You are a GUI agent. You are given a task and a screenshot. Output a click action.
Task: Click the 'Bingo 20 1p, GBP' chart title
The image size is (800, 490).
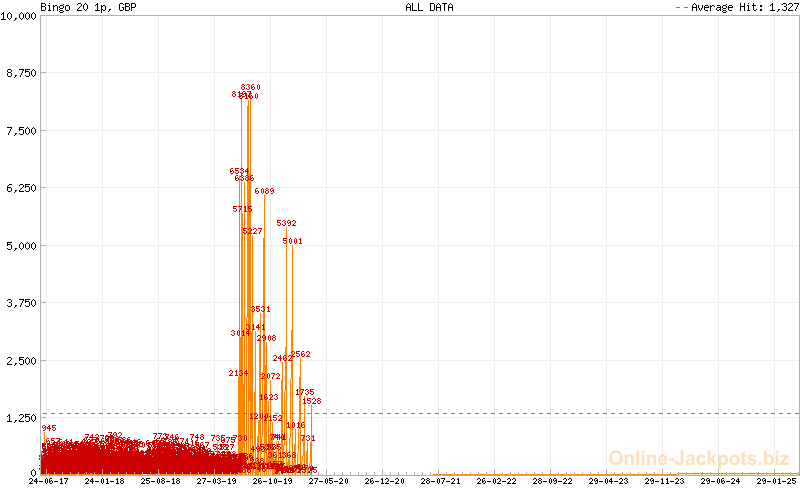tap(89, 7)
